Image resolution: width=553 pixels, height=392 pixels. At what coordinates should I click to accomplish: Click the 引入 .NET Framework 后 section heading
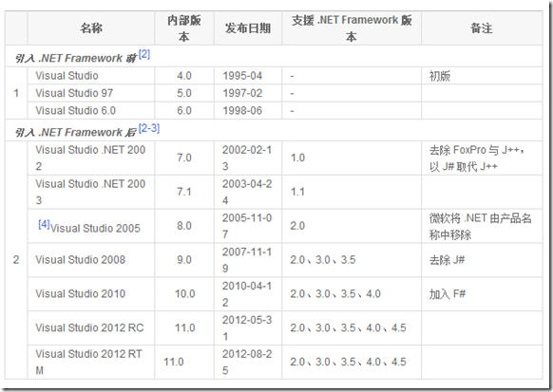tap(75, 133)
